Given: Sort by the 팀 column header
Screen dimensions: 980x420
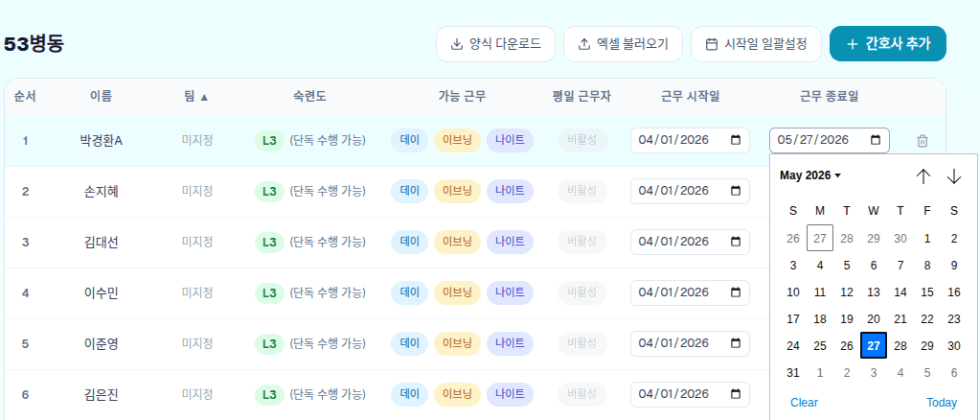Looking at the screenshot, I should point(196,97).
